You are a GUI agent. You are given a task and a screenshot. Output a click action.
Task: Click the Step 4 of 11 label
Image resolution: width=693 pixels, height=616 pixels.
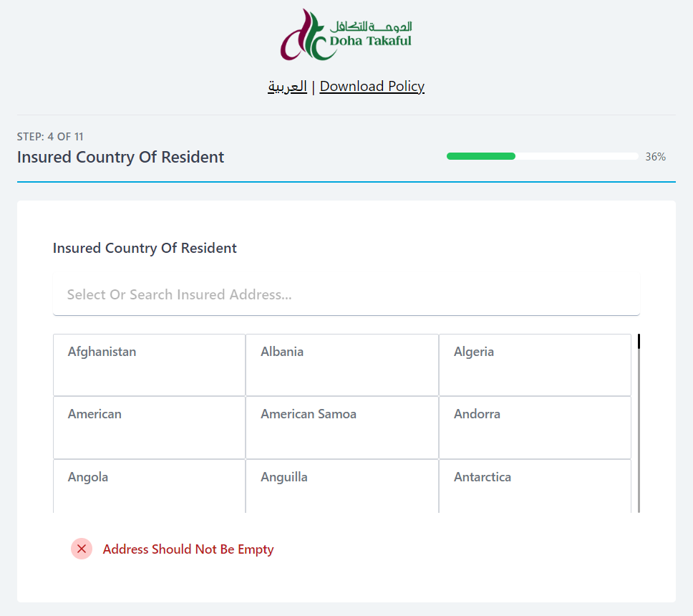coord(50,137)
